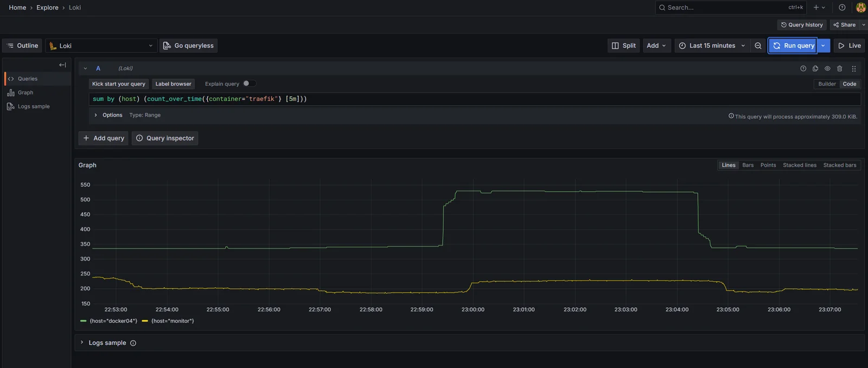Open the Label browser

(174, 84)
